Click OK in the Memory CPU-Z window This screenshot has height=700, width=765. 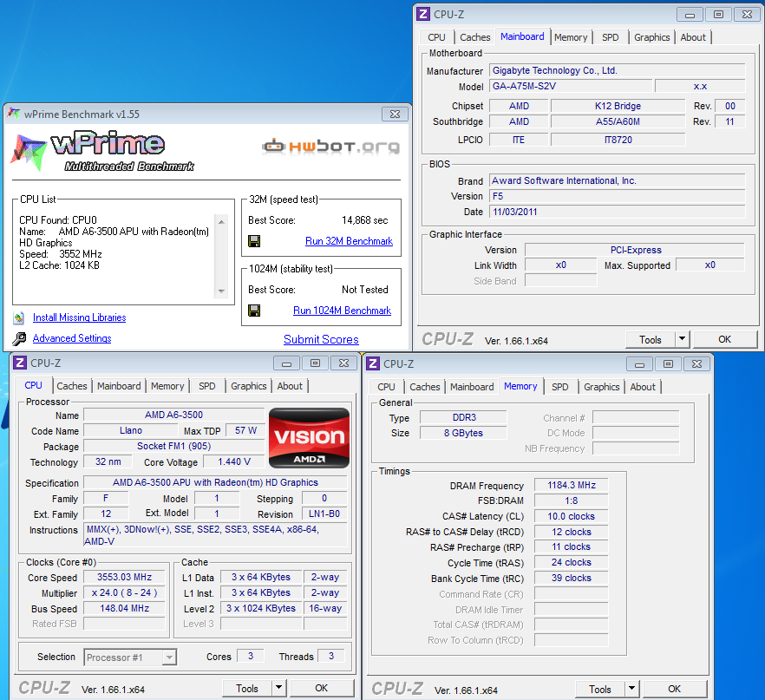pos(674,689)
